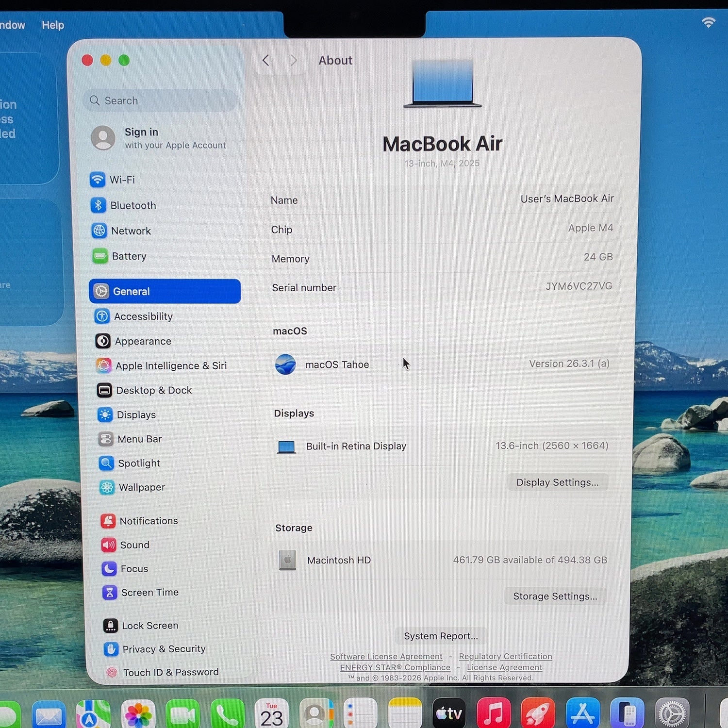Go back using the back chevron

(x=265, y=60)
